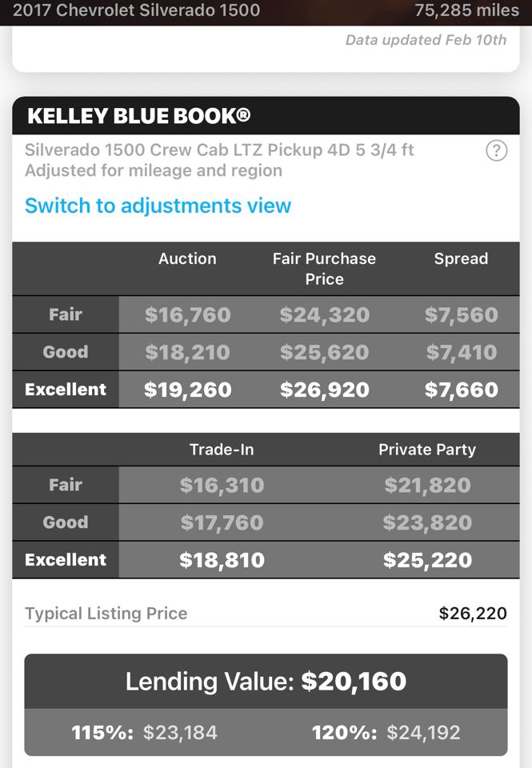This screenshot has width=532, height=768.
Task: Tap the 2017 Chevrolet Silverado 1500 title
Action: (137, 10)
